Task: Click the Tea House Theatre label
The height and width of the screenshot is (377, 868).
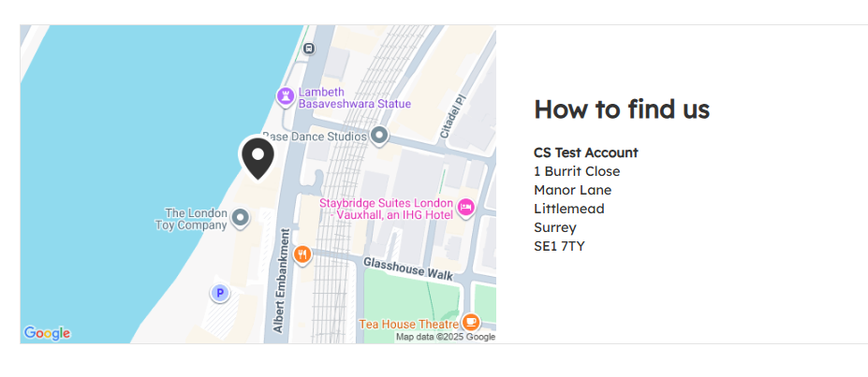Action: click(409, 324)
